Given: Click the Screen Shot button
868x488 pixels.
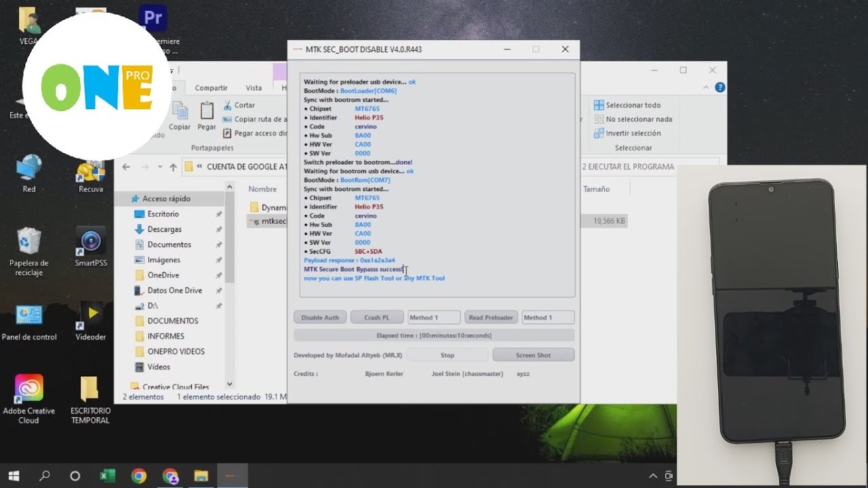Looking at the screenshot, I should pyautogui.click(x=534, y=355).
